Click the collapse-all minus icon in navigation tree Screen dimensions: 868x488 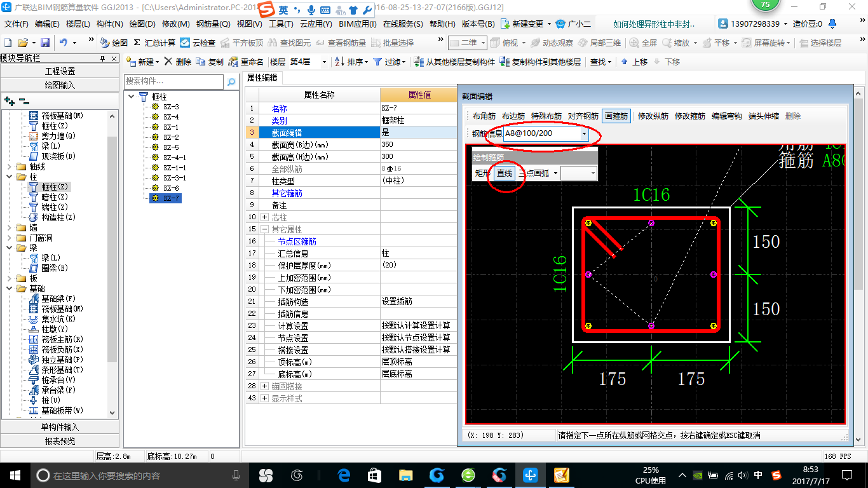click(x=24, y=100)
